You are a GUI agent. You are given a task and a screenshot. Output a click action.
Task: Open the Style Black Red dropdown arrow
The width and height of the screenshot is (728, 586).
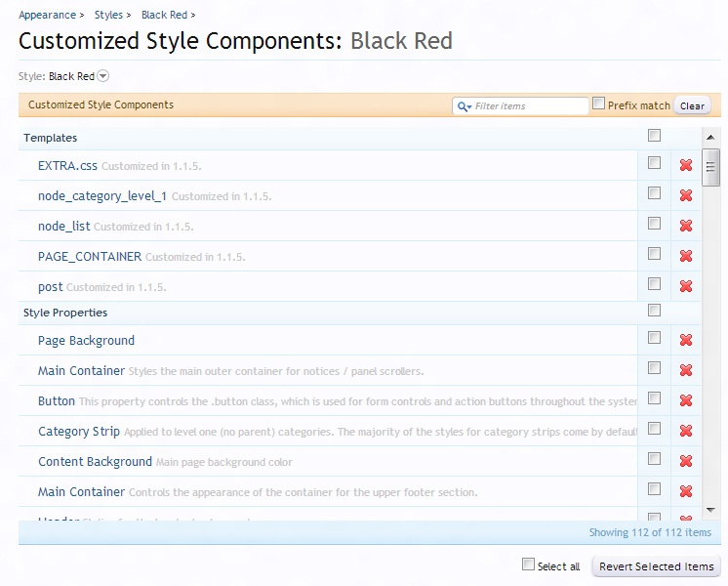coord(103,76)
